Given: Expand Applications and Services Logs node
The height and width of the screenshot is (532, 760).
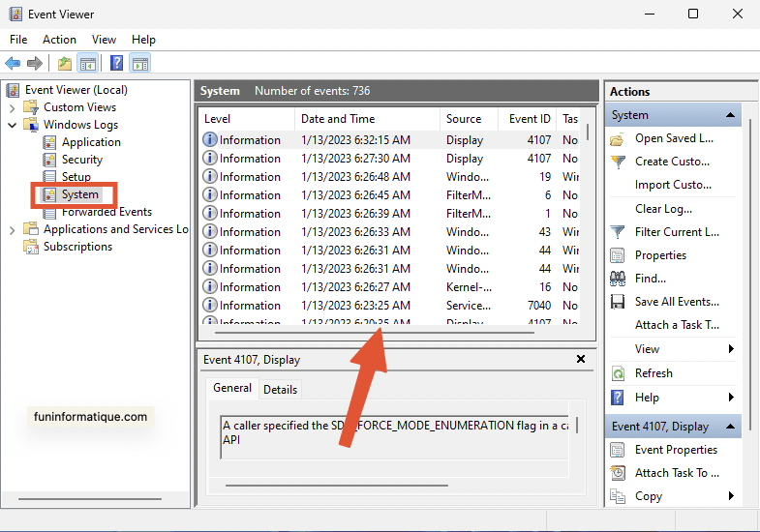Looking at the screenshot, I should 13,229.
